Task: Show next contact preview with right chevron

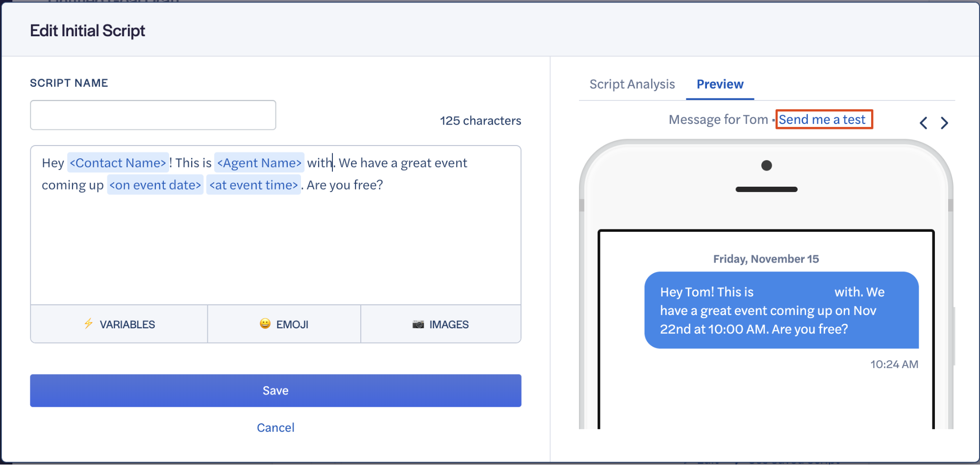Action: coord(944,123)
